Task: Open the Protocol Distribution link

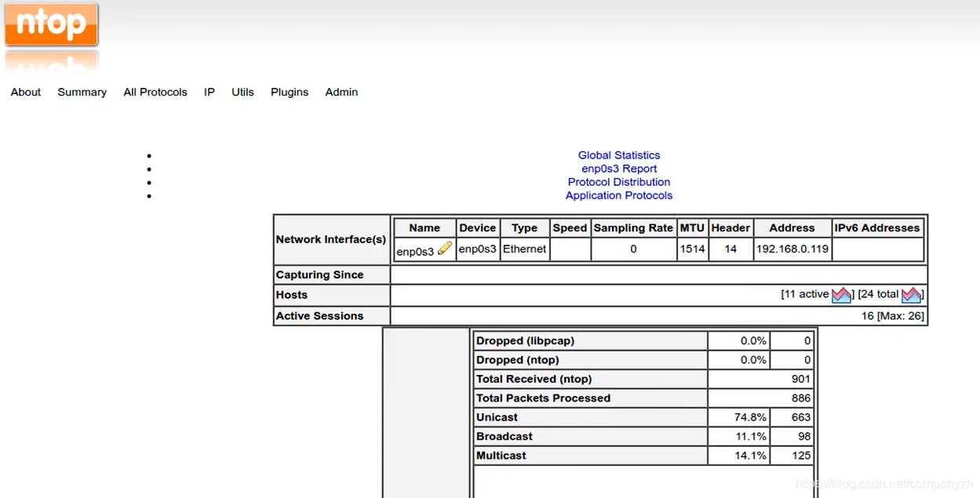Action: (x=619, y=182)
